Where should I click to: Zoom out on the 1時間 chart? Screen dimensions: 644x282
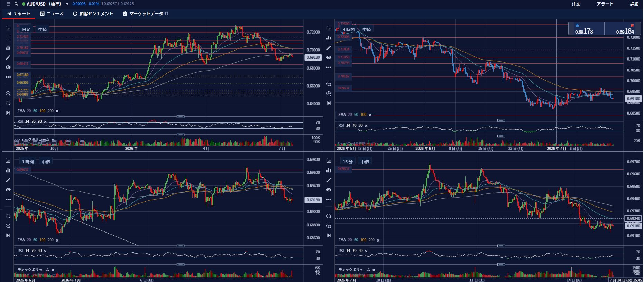(x=8, y=216)
